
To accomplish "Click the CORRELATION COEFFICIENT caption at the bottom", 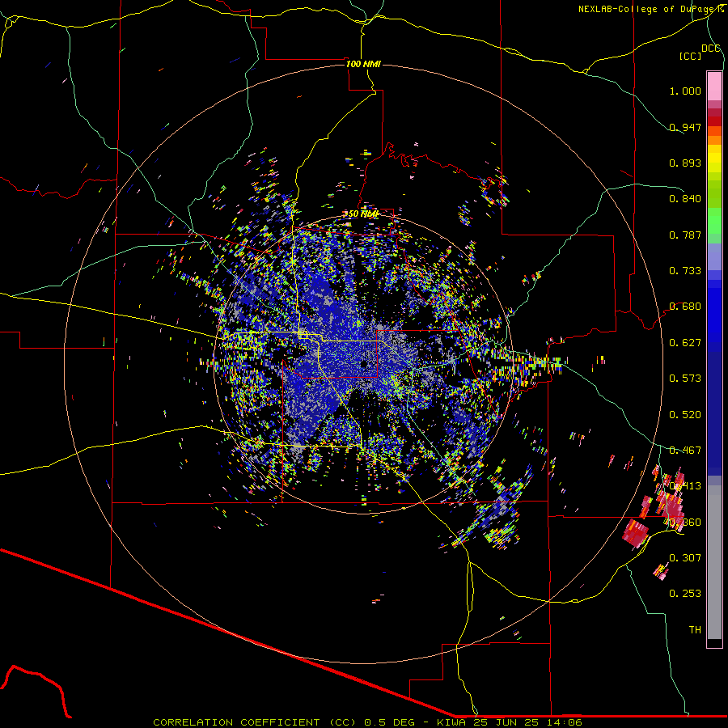I will (366, 722).
